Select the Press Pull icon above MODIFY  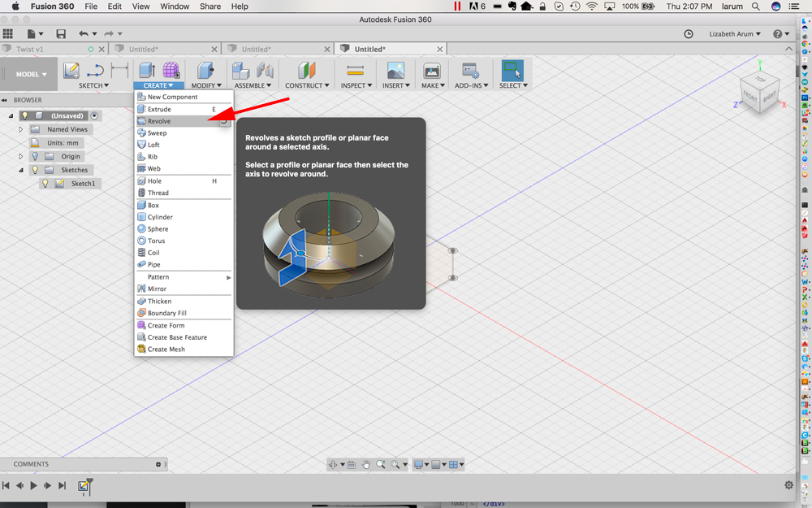pos(206,71)
